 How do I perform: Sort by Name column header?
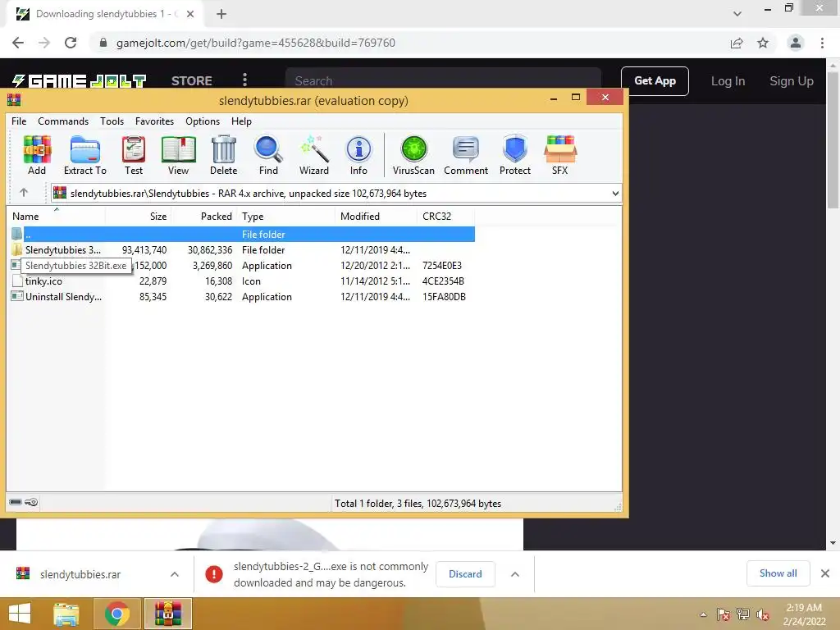coord(57,216)
